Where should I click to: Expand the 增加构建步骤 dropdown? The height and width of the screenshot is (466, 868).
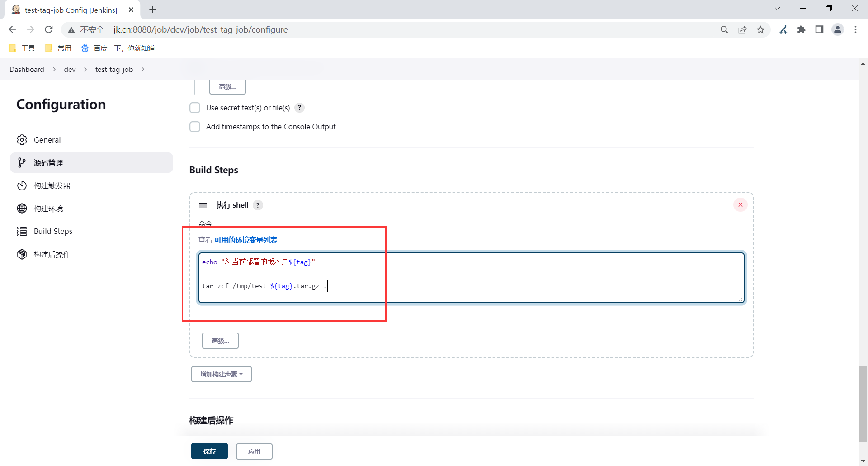coord(222,374)
